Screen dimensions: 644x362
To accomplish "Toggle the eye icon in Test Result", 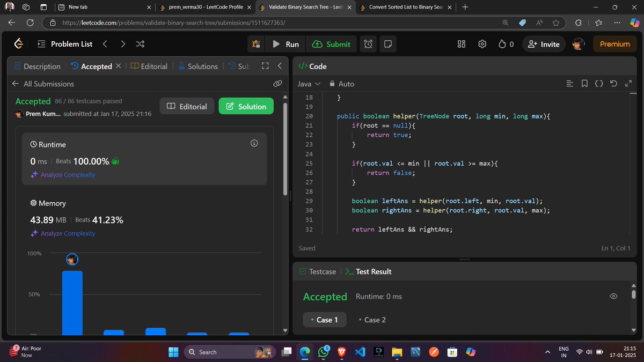I will pos(614,297).
